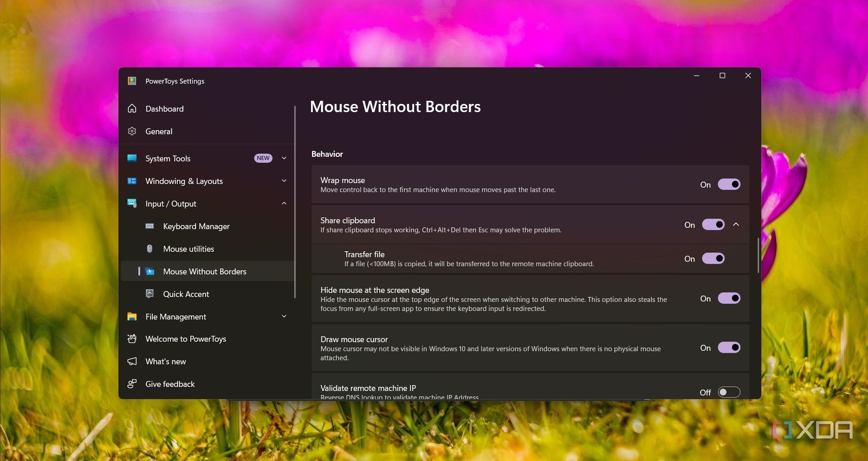Screen dimensions: 868x461
Task: Click the File Management folder icon
Action: pyautogui.click(x=132, y=316)
